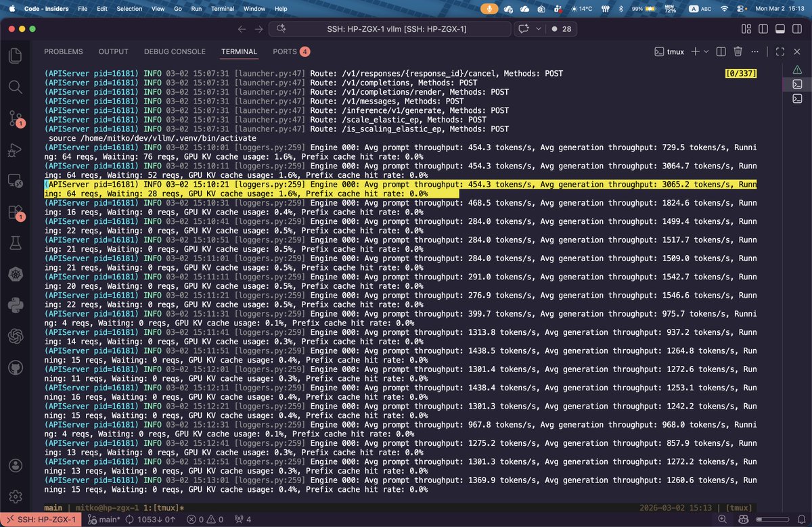Maximize the panel size
This screenshot has width=812, height=527.
[780, 51]
